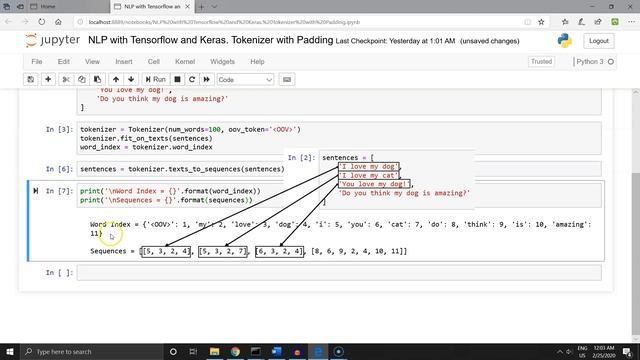This screenshot has width=640, height=360.
Task: Toggle reading view in address bar
Action: tap(528, 22)
